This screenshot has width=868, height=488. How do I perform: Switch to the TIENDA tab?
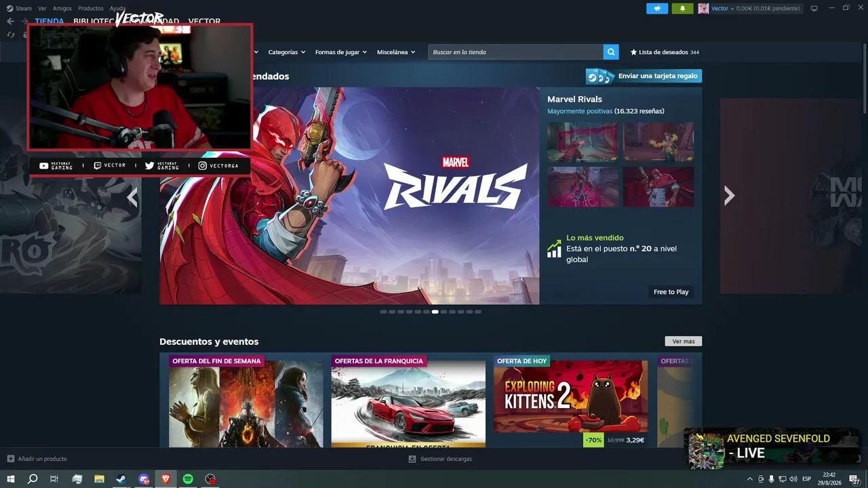(x=50, y=21)
